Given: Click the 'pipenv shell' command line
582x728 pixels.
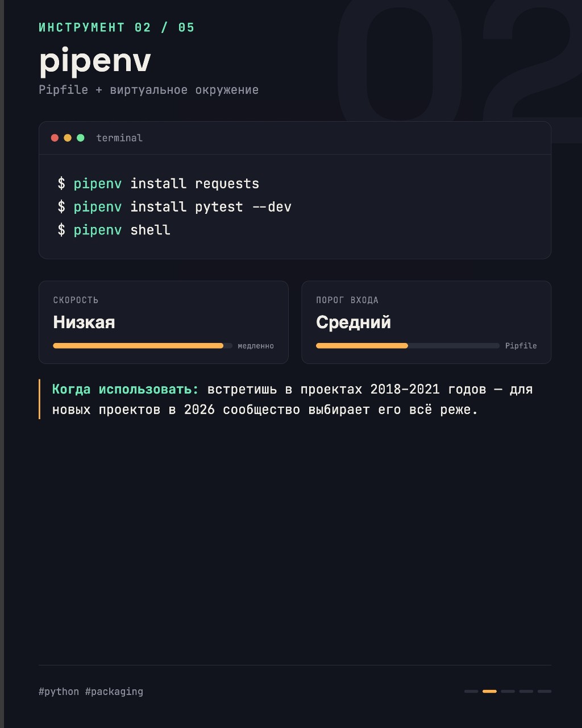Looking at the screenshot, I should [x=114, y=230].
